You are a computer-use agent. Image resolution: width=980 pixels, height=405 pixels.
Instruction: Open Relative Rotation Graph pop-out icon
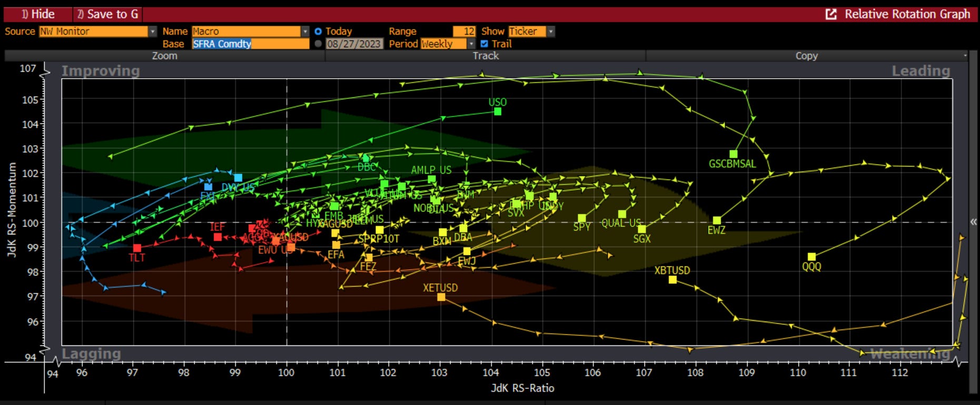(x=831, y=14)
